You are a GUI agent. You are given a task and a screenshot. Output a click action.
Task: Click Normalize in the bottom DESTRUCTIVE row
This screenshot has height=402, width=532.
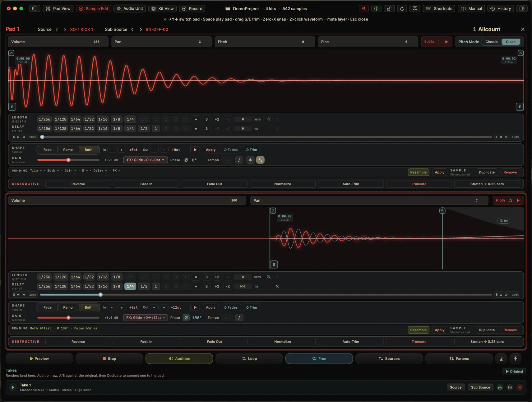point(283,342)
